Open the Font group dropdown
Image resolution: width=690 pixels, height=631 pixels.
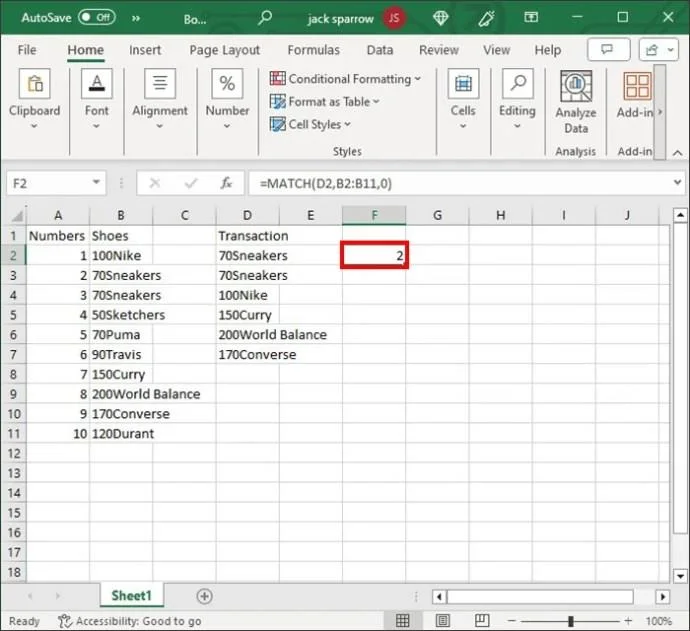tap(96, 99)
